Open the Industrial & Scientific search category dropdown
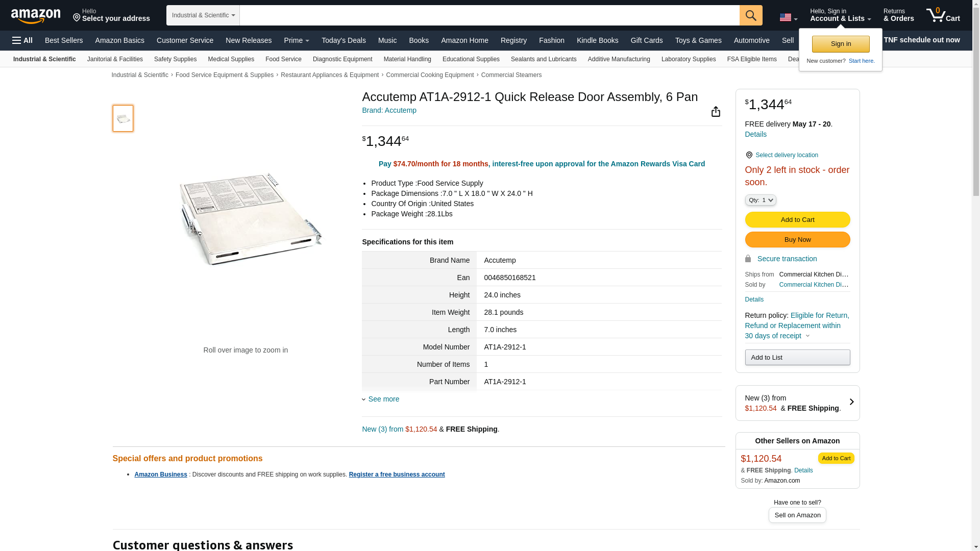The height and width of the screenshot is (551, 980). point(203,15)
